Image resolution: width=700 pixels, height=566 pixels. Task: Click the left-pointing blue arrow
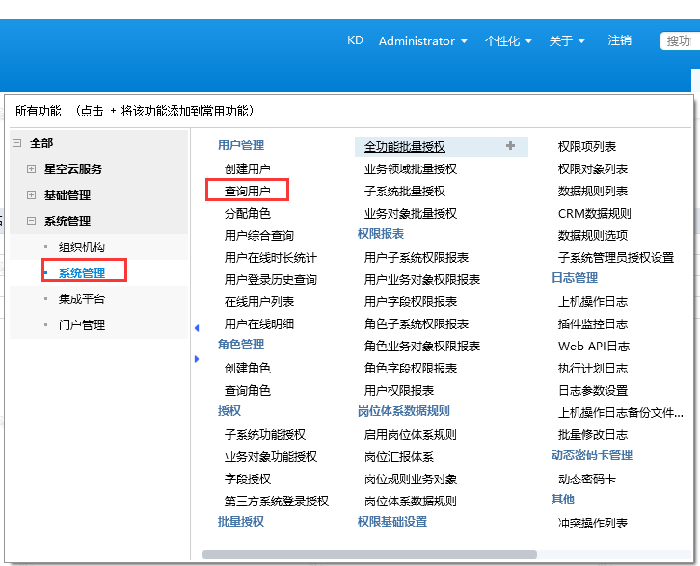(196, 328)
